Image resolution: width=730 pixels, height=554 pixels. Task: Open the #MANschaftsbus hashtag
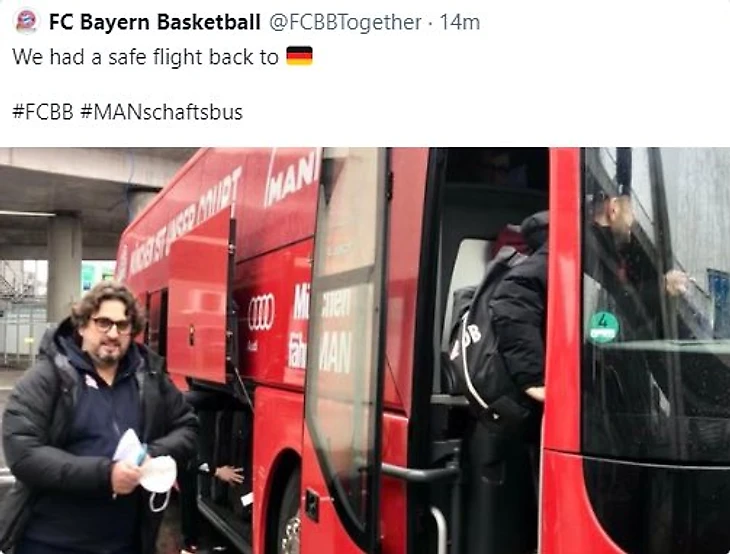(161, 112)
